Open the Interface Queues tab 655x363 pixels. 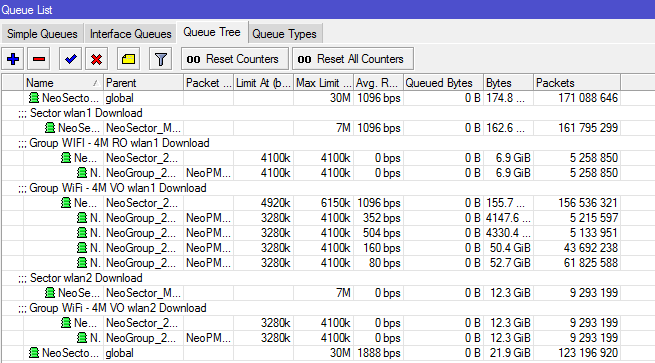(130, 33)
